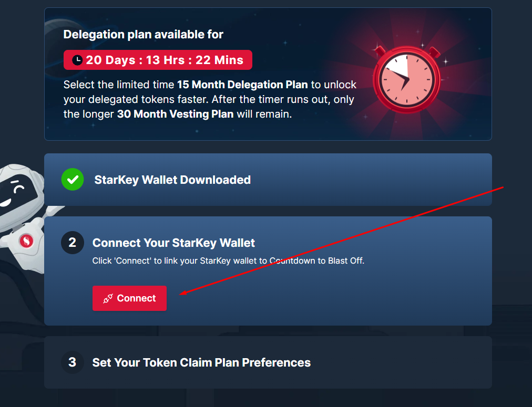Click the StarKey Wallet Downloaded label
The image size is (532, 407).
[x=172, y=180]
